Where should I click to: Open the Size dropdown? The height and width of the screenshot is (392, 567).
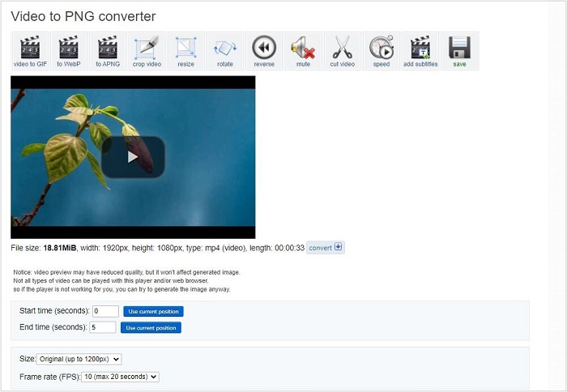(x=79, y=359)
